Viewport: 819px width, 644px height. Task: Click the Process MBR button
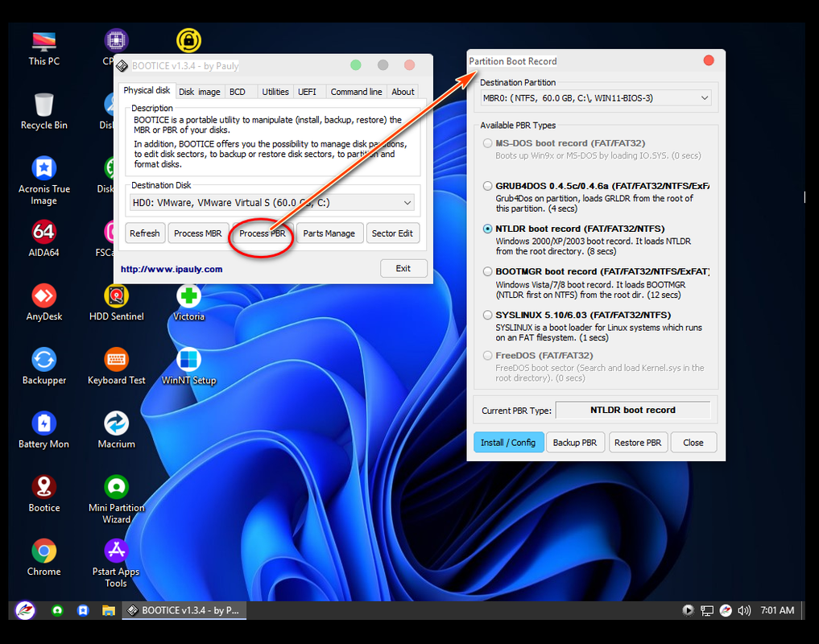(x=198, y=233)
